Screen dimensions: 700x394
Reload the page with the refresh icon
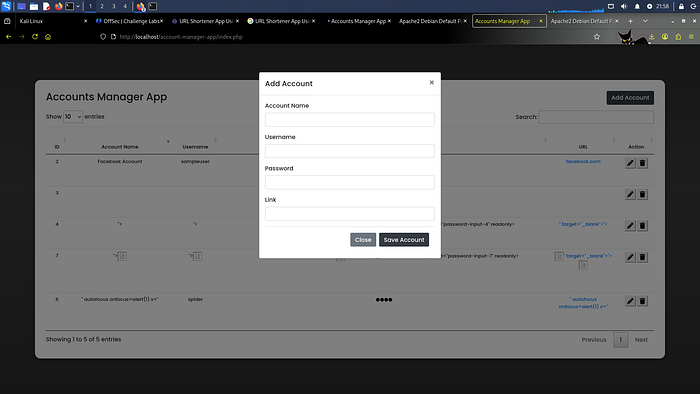pos(35,37)
